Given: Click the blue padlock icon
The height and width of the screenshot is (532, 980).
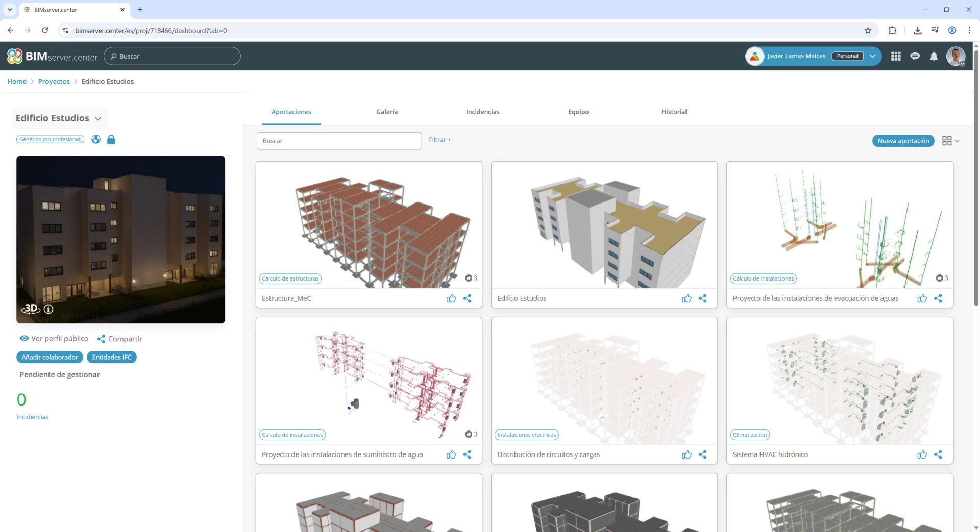Looking at the screenshot, I should click(111, 139).
